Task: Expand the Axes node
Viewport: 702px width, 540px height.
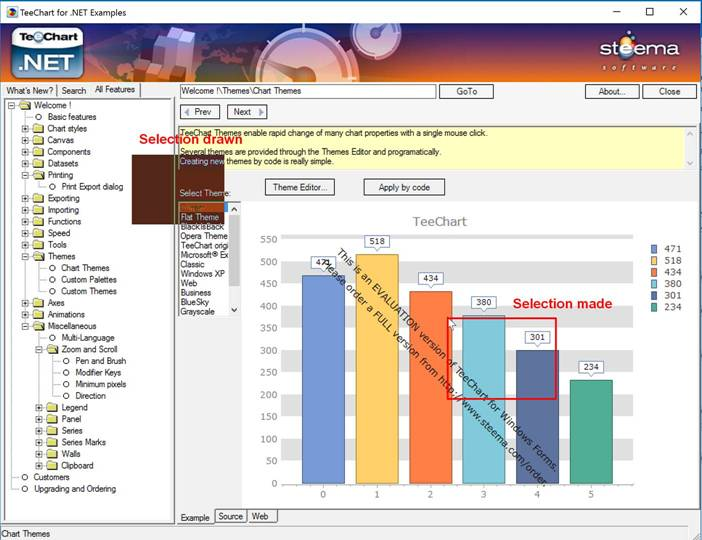Action: point(26,303)
